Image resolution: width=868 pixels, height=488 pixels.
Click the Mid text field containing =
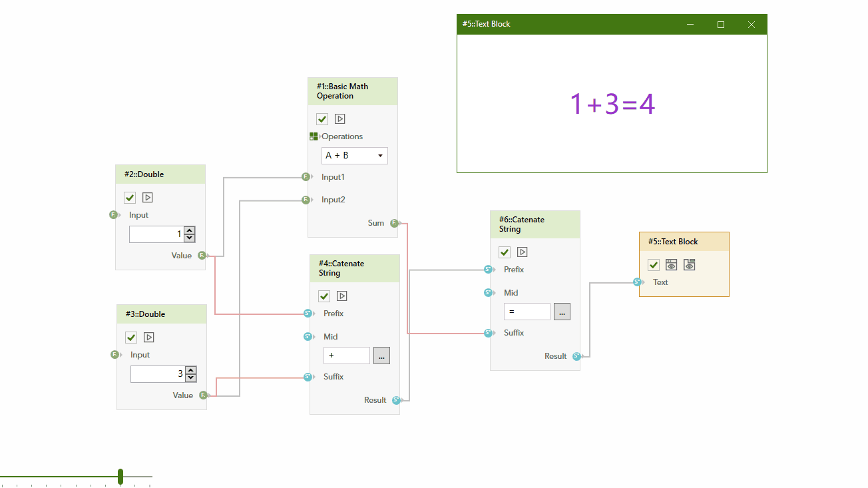click(527, 312)
